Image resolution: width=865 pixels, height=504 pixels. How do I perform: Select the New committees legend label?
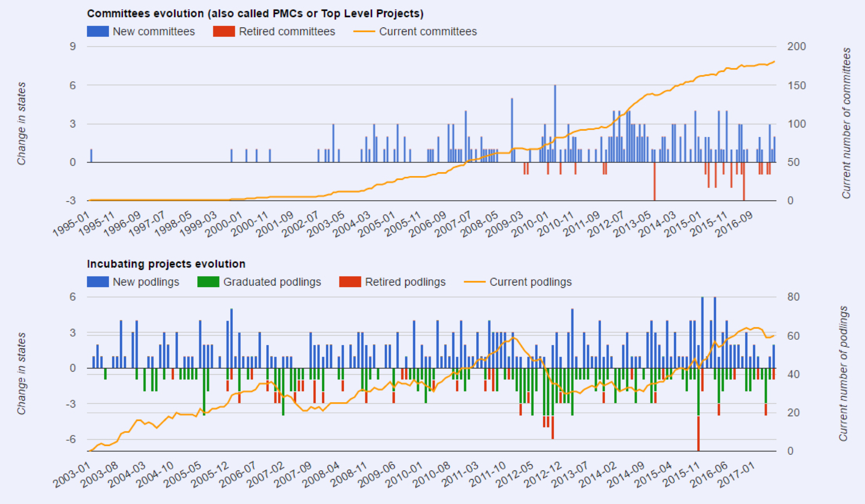(x=154, y=31)
